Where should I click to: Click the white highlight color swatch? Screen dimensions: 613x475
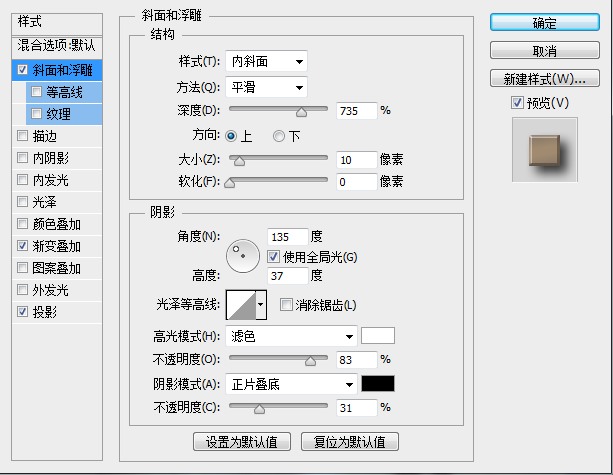tap(378, 336)
